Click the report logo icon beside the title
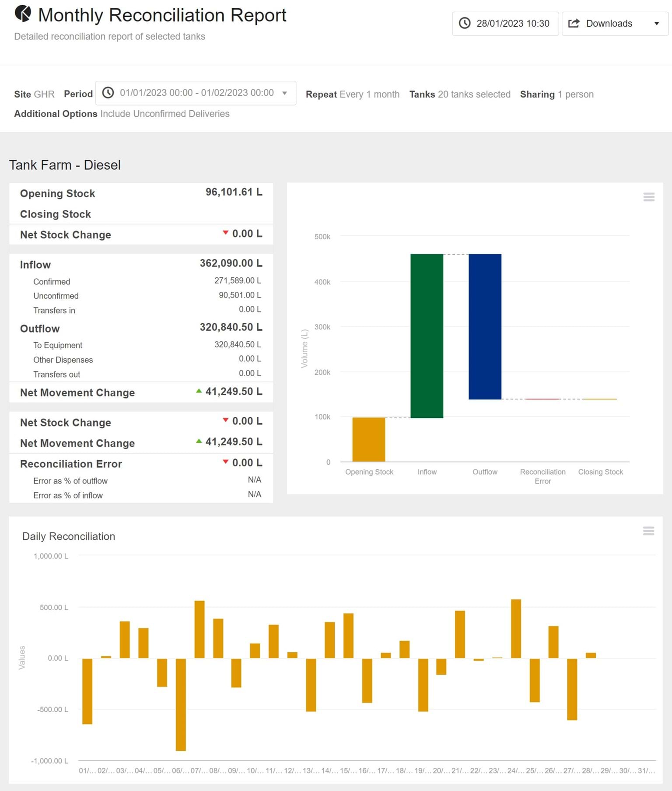Screen dimensions: 672x791 23,14
